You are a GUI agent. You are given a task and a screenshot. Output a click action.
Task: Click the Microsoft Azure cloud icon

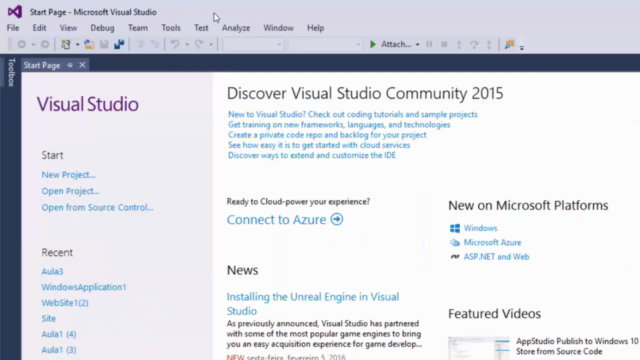click(455, 242)
